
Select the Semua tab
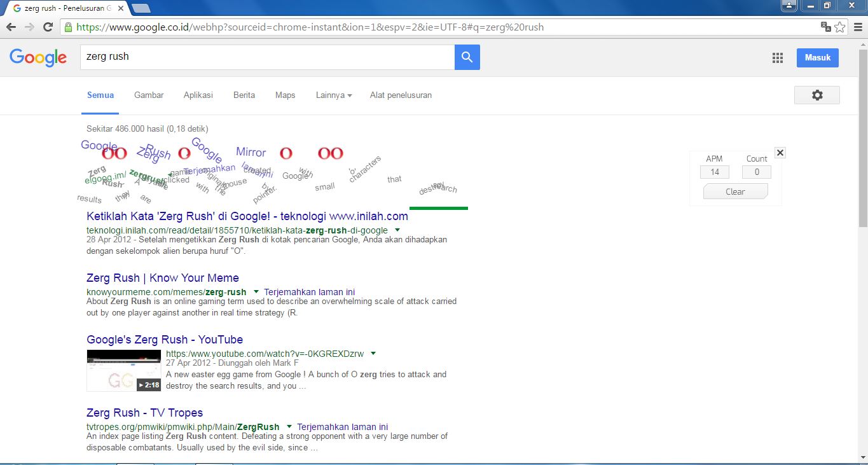pyautogui.click(x=100, y=95)
